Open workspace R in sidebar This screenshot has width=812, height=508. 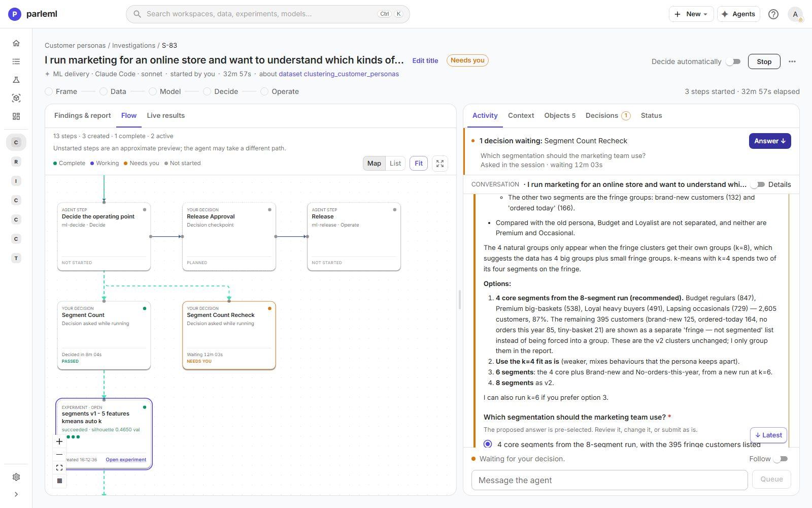point(16,162)
